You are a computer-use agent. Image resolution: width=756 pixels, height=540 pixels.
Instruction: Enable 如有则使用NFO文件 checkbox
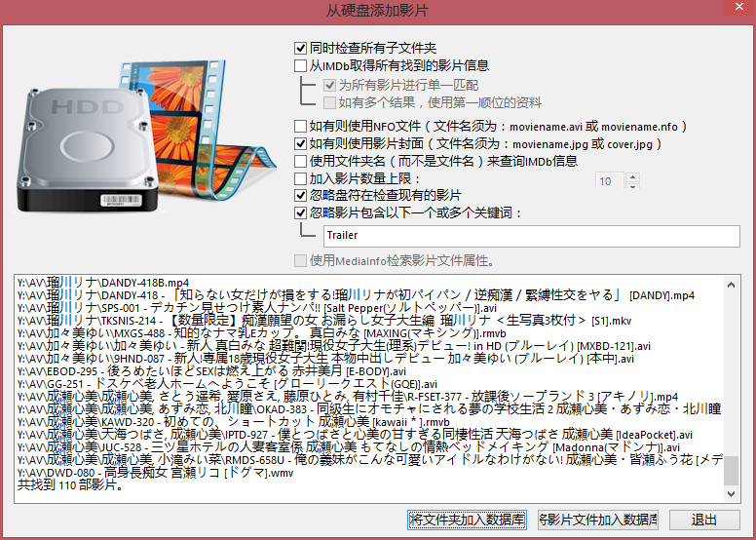(301, 127)
